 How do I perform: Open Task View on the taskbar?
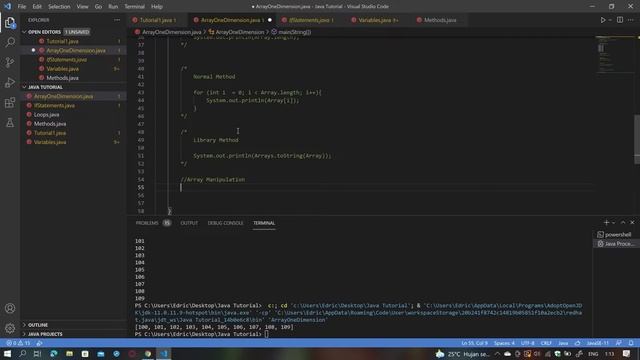click(37, 353)
